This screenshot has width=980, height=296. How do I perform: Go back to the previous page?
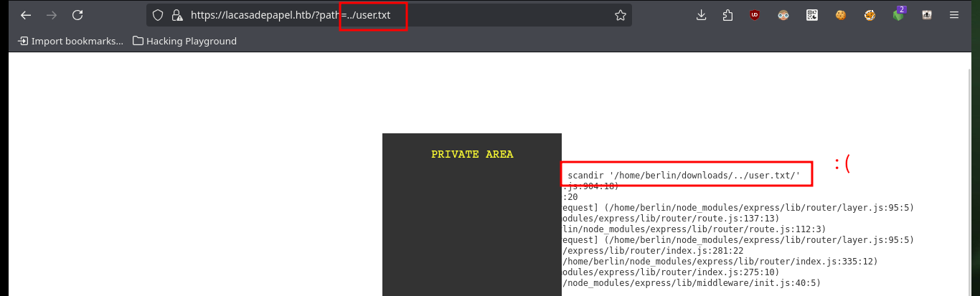pos(25,15)
